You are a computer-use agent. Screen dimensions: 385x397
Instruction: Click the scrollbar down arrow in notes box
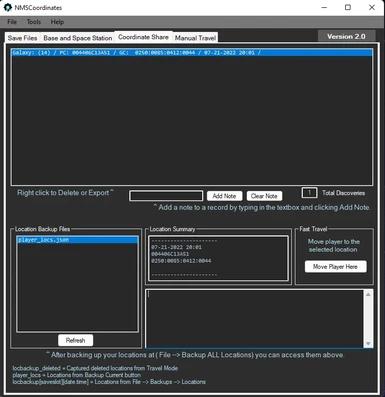point(368,344)
